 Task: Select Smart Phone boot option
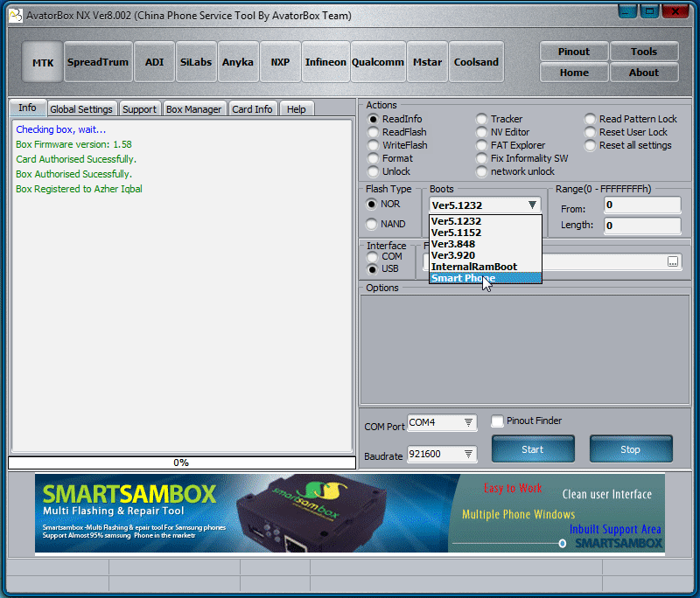486,278
